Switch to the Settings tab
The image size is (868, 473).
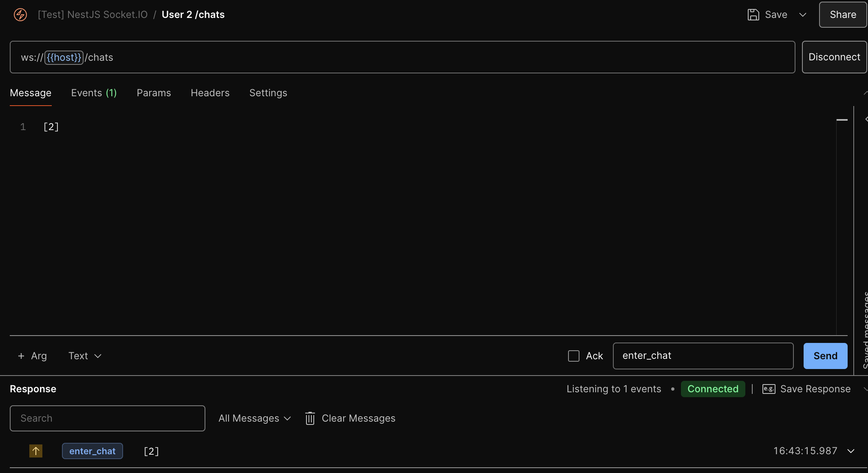click(x=268, y=93)
